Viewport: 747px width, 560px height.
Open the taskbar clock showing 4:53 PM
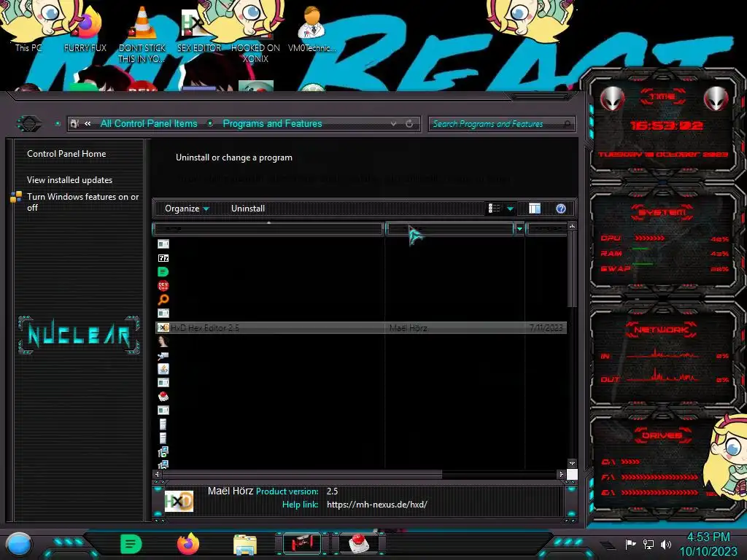coord(708,544)
